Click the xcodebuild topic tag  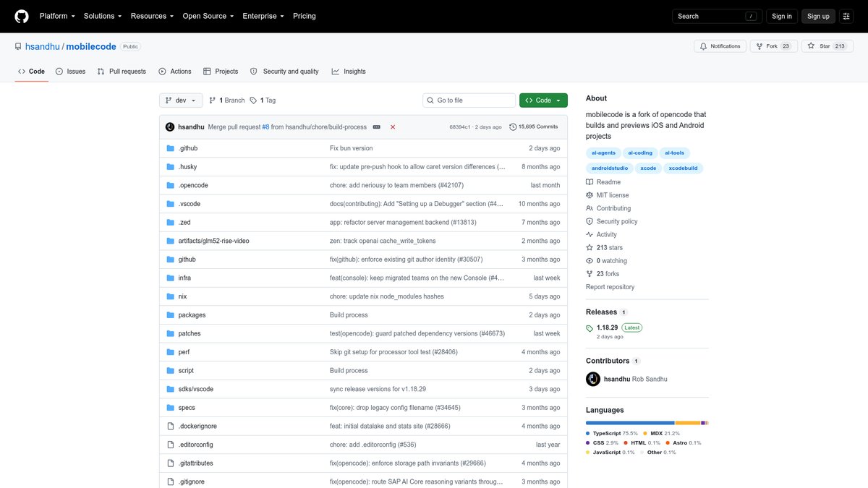(x=684, y=168)
